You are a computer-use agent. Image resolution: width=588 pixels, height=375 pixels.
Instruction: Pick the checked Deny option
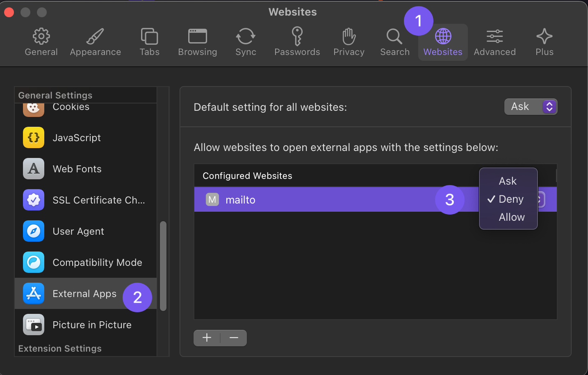point(511,199)
